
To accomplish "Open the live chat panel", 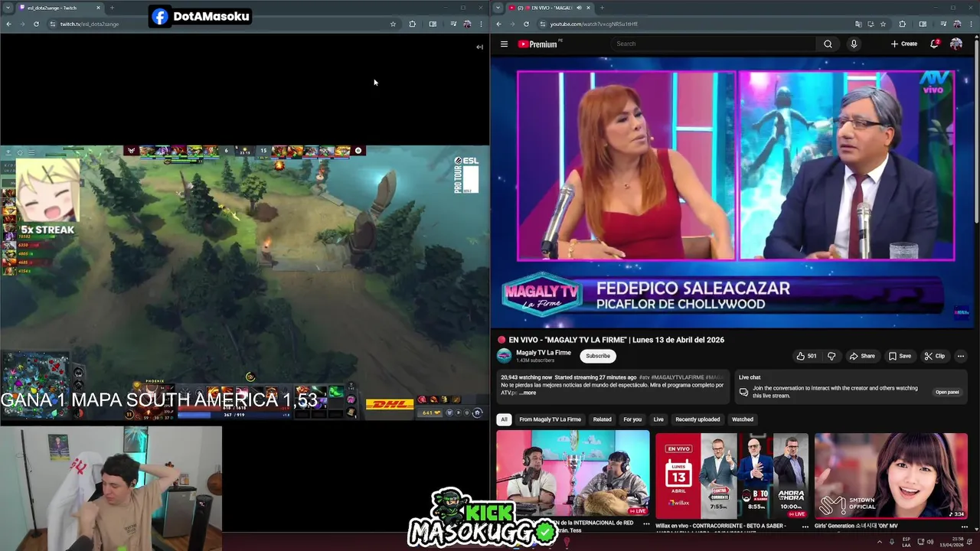I will click(x=947, y=392).
